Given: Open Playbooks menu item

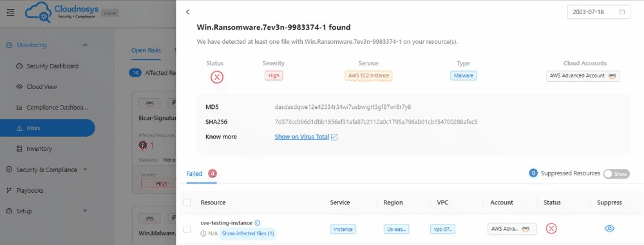Looking at the screenshot, I should pos(30,190).
